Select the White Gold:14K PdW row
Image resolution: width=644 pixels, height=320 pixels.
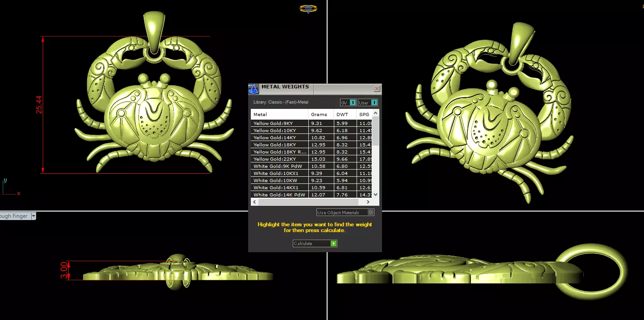pos(312,195)
